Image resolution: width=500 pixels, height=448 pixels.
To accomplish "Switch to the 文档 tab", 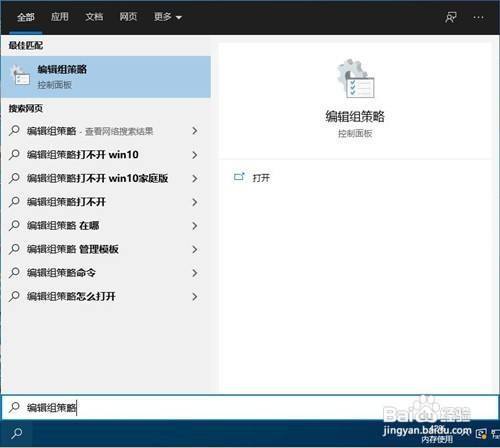I will tap(94, 17).
